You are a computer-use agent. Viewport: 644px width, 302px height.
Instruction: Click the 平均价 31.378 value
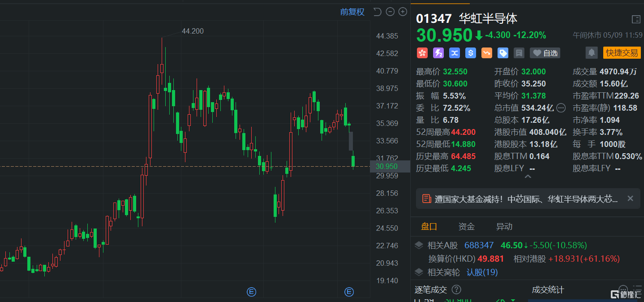pyautogui.click(x=533, y=96)
